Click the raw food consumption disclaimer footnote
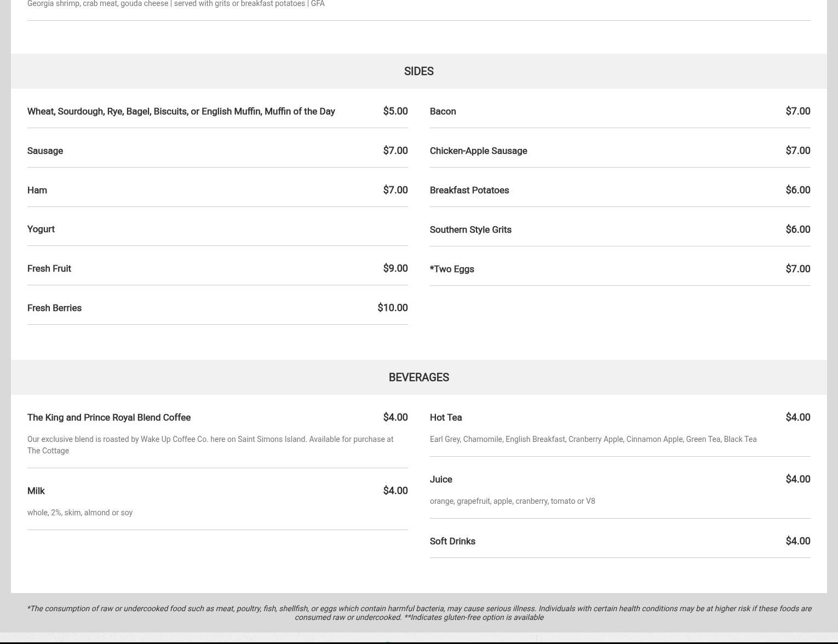Image resolution: width=838 pixels, height=644 pixels. pyautogui.click(x=419, y=613)
